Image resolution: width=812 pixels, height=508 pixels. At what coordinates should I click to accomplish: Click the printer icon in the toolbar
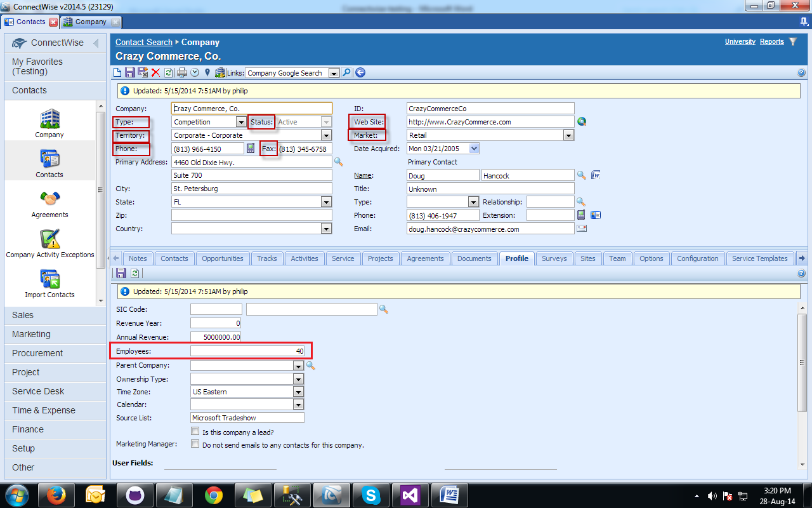pos(182,73)
